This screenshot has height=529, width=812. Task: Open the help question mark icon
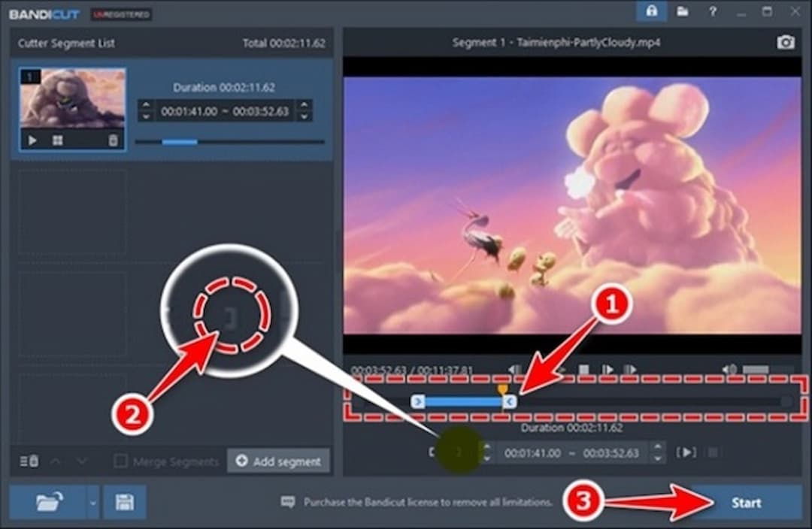[x=713, y=11]
